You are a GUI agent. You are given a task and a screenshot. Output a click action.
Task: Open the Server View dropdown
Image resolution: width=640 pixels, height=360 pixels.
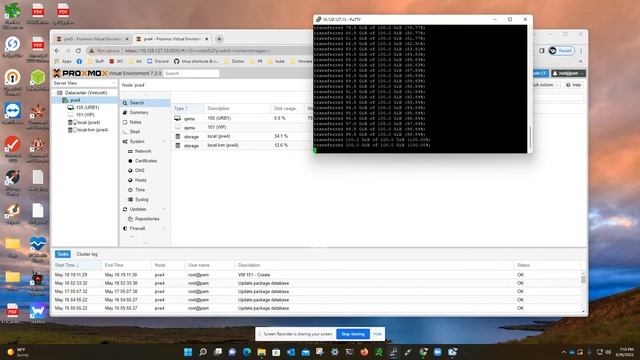pos(84,83)
